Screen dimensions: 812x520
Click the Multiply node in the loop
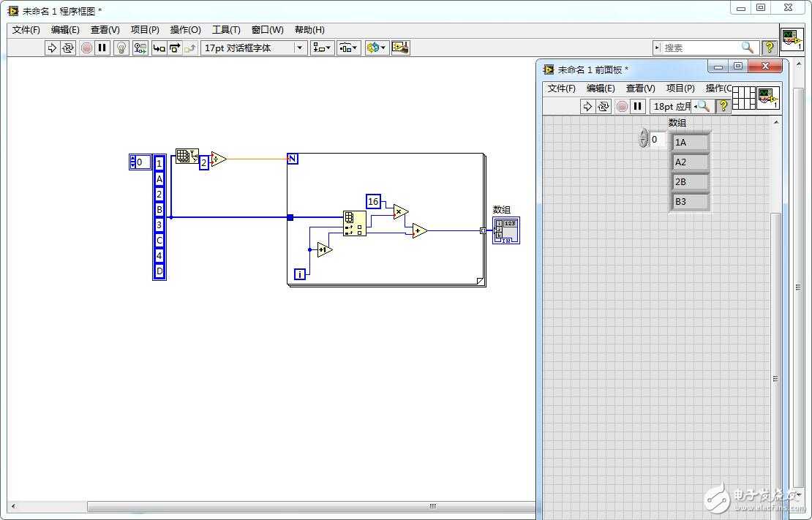[x=399, y=211]
